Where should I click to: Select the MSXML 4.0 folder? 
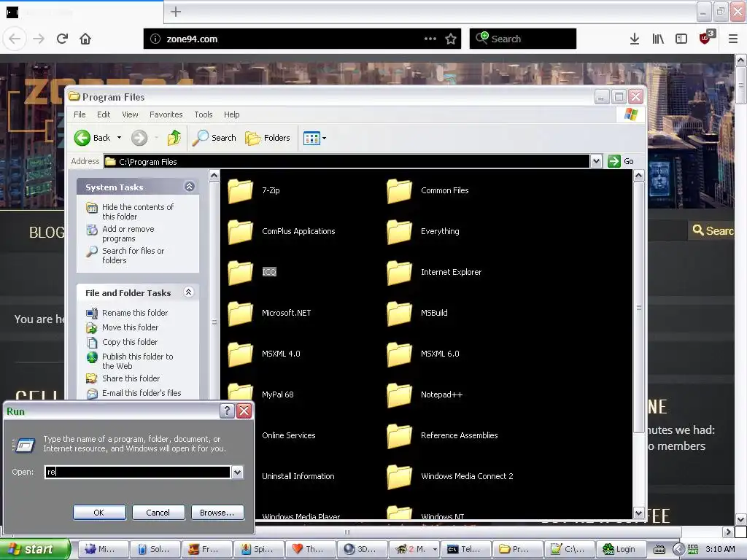click(264, 354)
